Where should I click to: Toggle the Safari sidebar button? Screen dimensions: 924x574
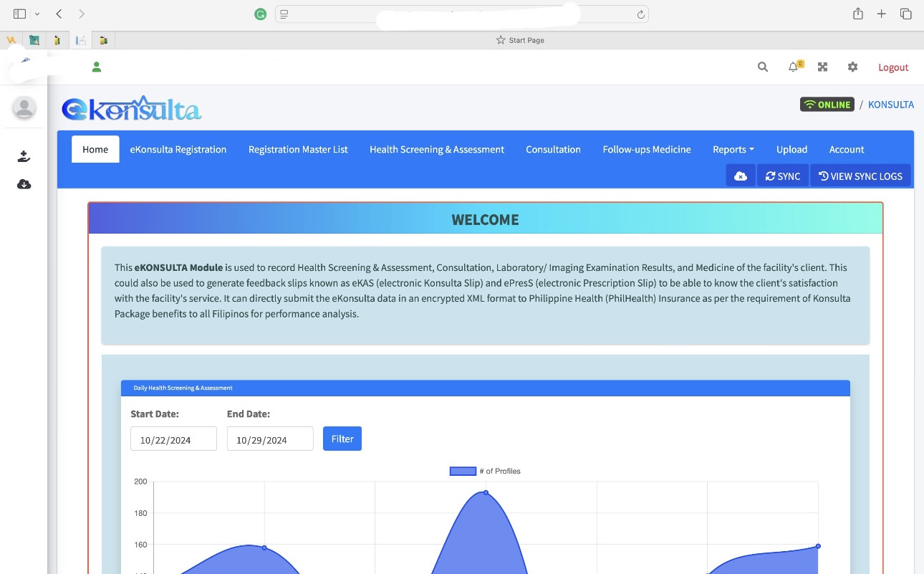pos(19,14)
